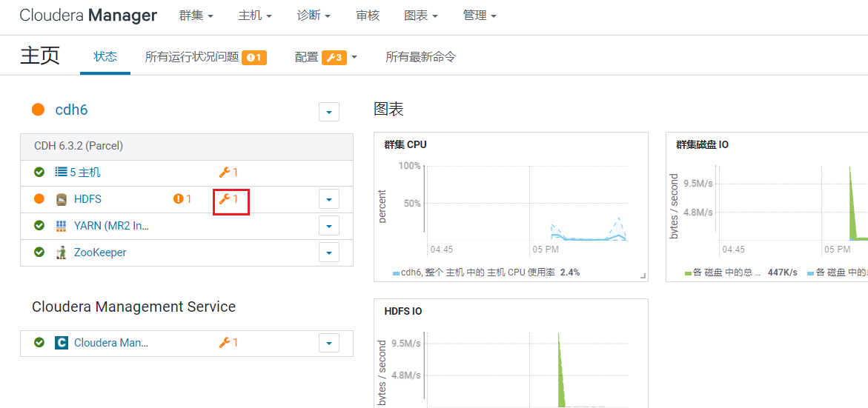Click the Cloudera Management Service heading

[134, 307]
